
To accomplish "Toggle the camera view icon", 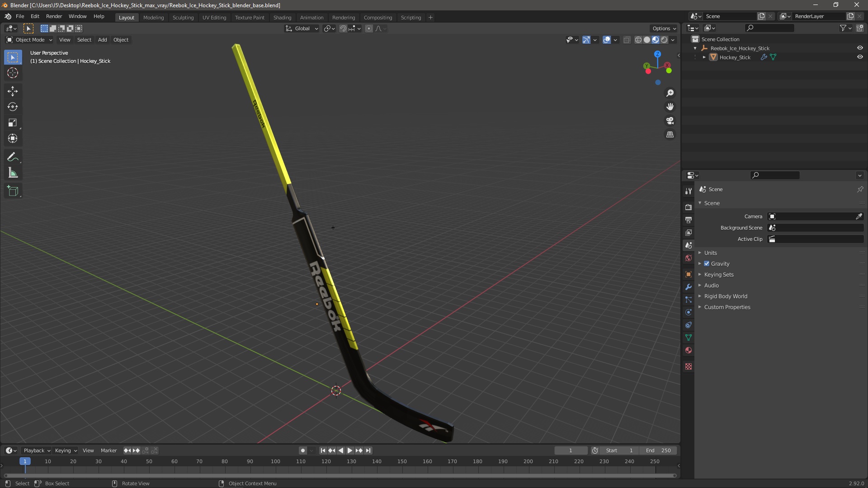I will tap(670, 121).
